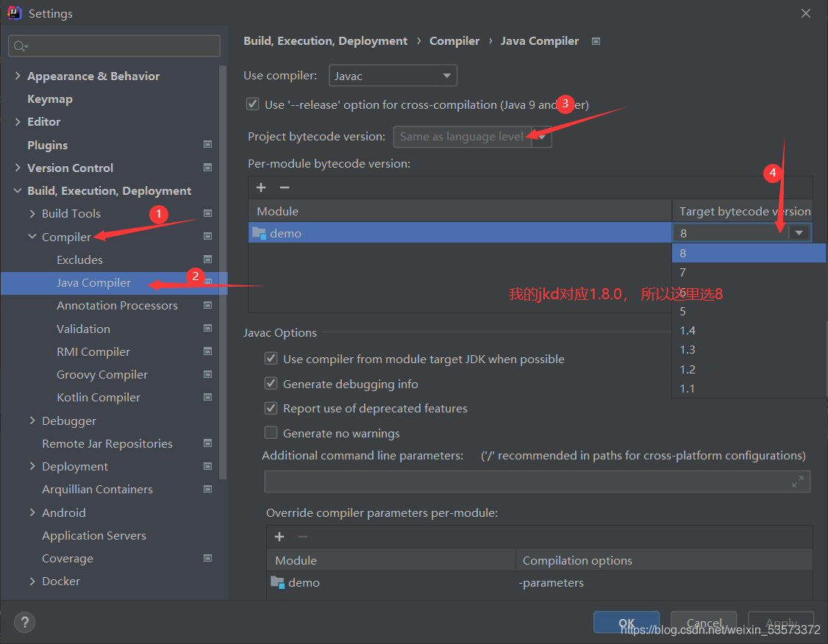Expand Appearance & Behavior section
Screen dimensions: 828x644
(18, 76)
